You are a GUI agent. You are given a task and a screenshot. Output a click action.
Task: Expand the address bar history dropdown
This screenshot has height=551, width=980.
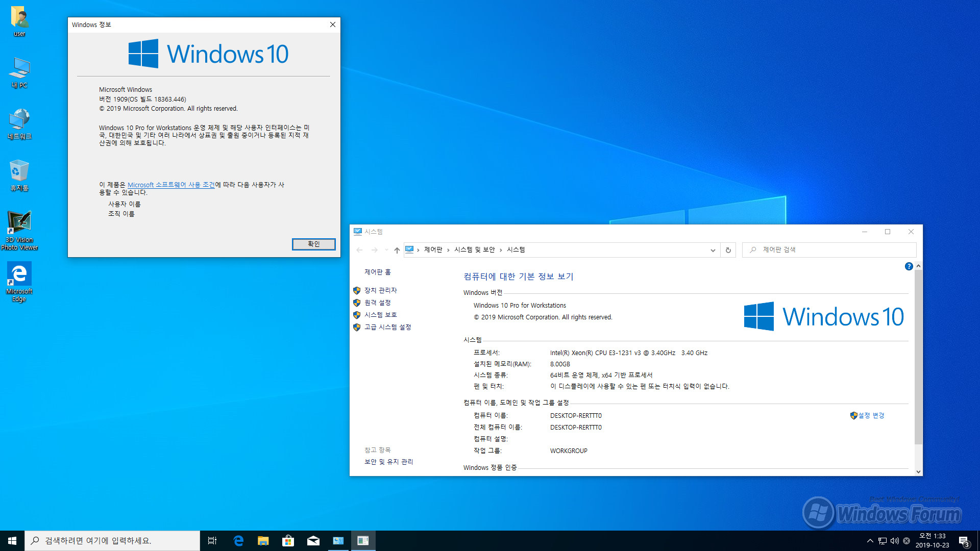(713, 250)
